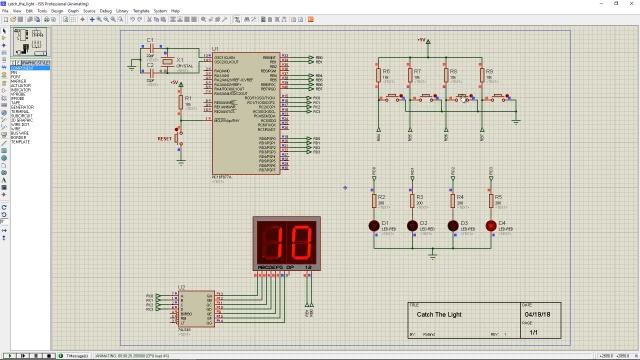Click the Print design icon
Viewport: 640px width, 360px height.
click(47, 20)
